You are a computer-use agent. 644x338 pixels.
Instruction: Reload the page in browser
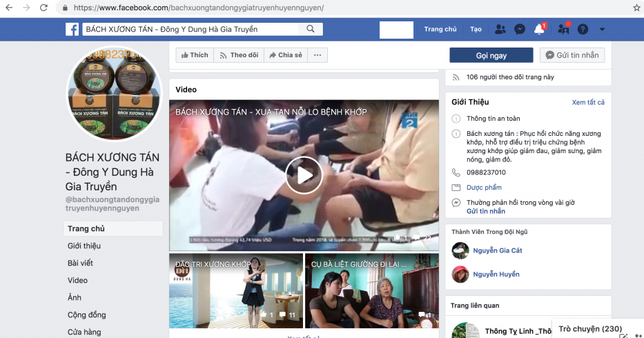[43, 8]
